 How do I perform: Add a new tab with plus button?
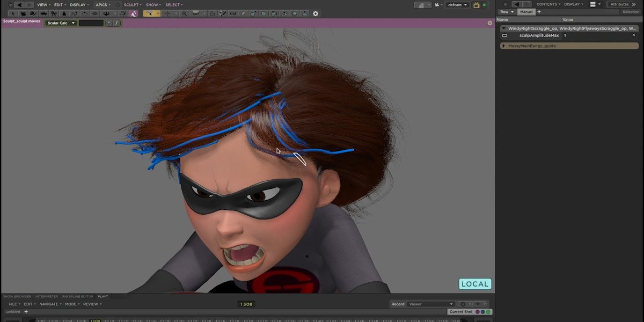click(539, 12)
